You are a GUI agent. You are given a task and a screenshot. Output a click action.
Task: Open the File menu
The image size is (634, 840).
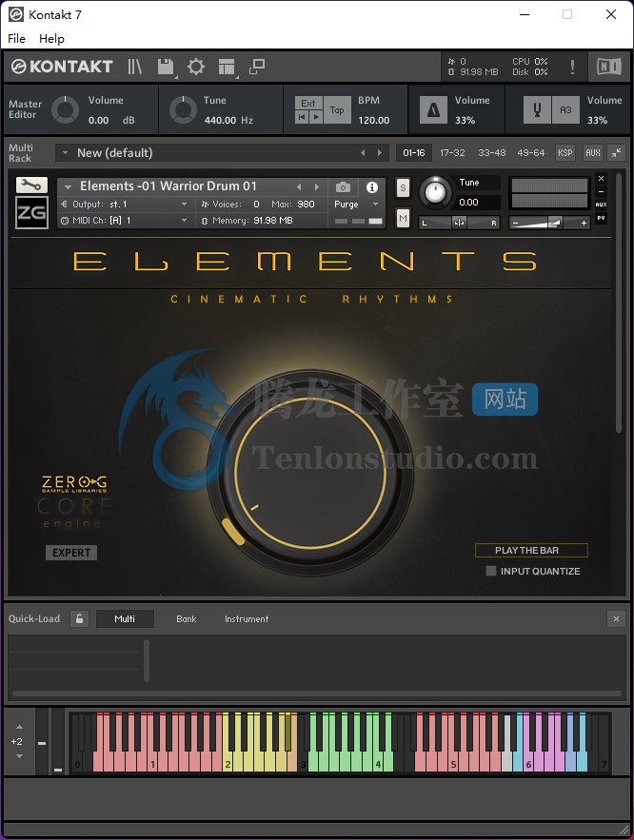pos(16,39)
